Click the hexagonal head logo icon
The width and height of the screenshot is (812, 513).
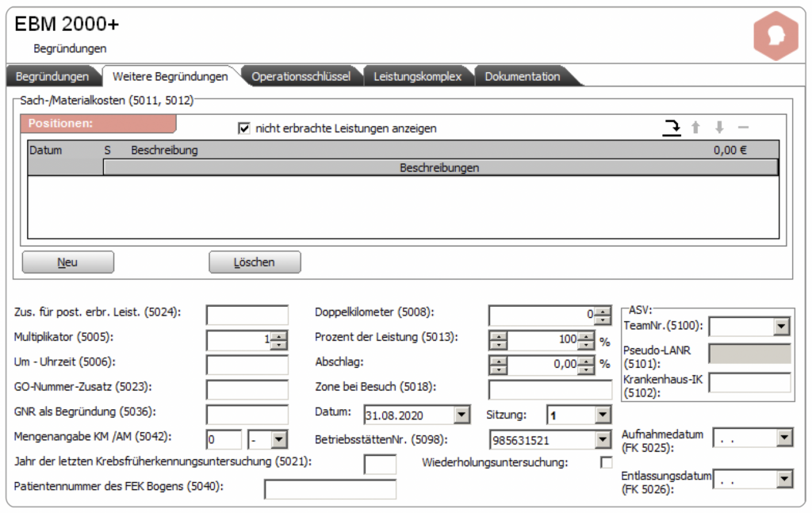click(776, 36)
